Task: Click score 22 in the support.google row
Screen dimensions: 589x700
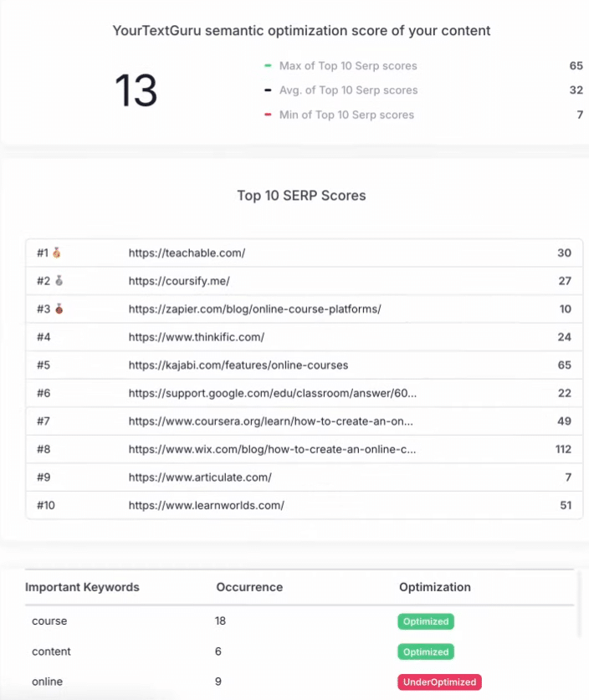Action: tap(565, 393)
